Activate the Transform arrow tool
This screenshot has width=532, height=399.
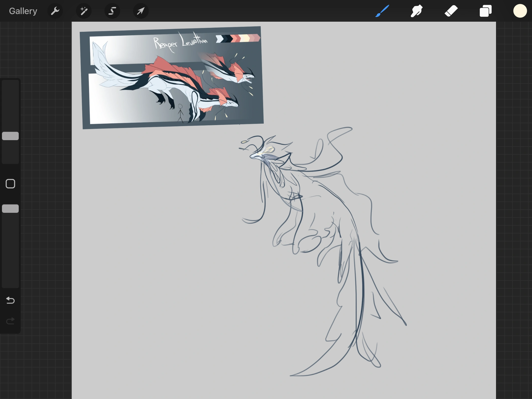pyautogui.click(x=140, y=11)
